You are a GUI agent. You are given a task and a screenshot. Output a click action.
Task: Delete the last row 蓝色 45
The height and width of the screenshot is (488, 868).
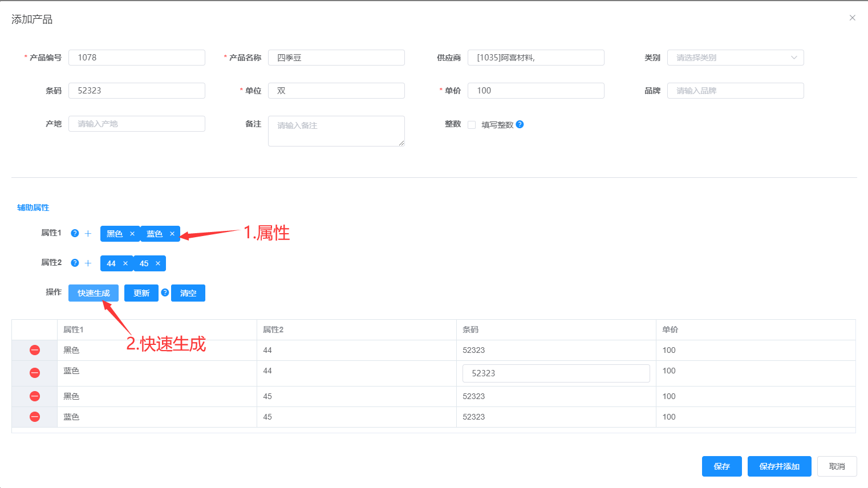[x=35, y=417]
